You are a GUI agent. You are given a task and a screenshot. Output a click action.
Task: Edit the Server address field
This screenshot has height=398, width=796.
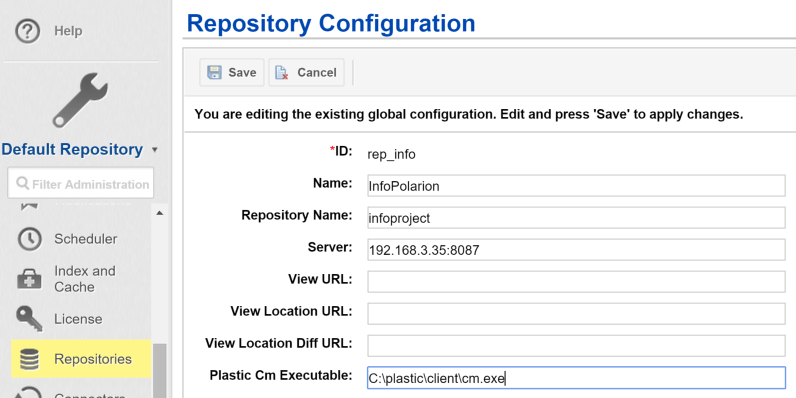(576, 250)
